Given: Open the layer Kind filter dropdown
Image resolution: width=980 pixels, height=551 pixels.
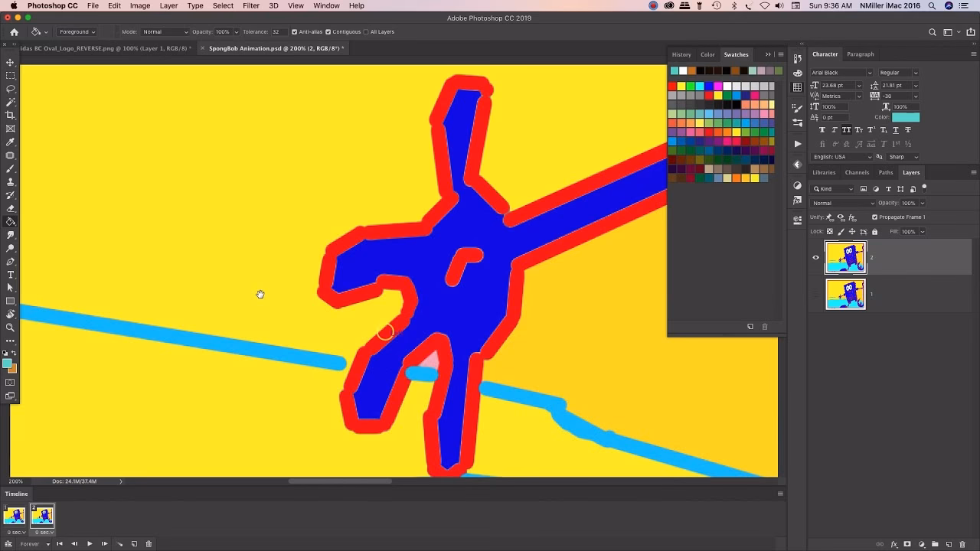Looking at the screenshot, I should pyautogui.click(x=833, y=188).
